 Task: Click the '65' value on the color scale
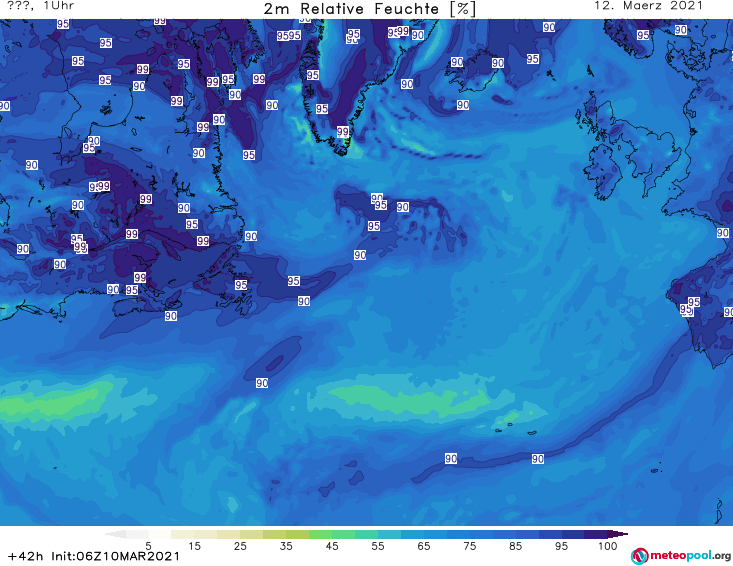coord(424,546)
